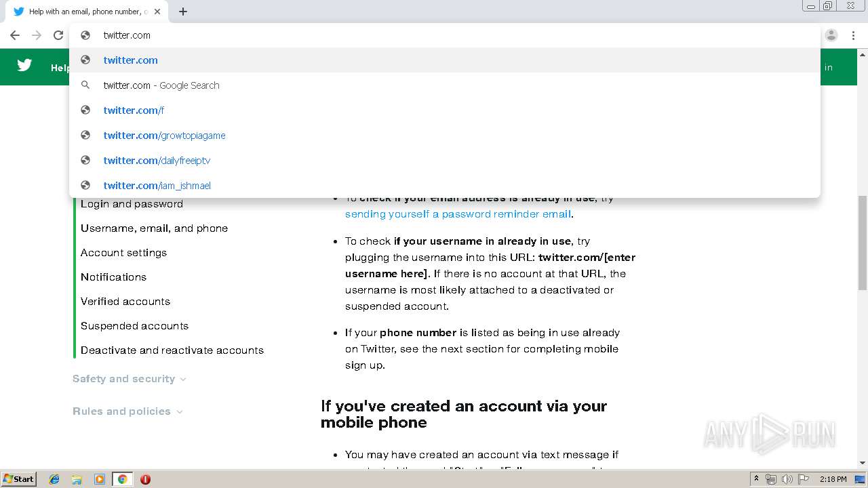Click the Help label in the Twitter header

click(60, 68)
